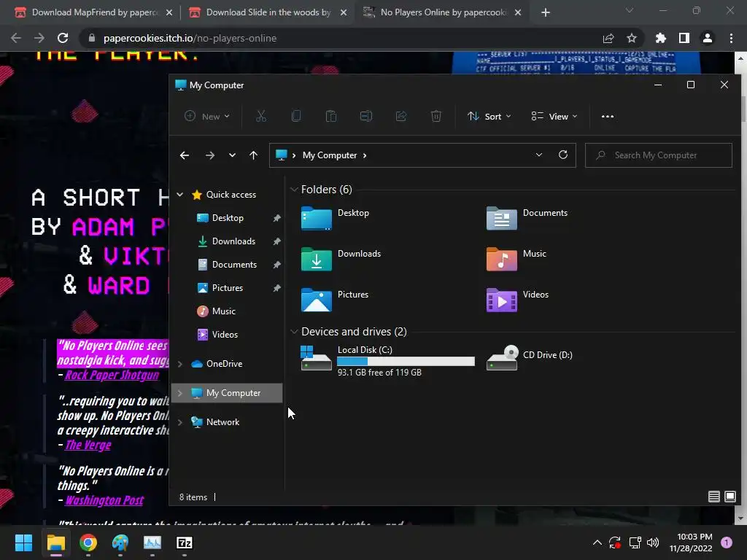This screenshot has height=560, width=747.
Task: Open recent locations dropdown arrow
Action: (x=232, y=155)
